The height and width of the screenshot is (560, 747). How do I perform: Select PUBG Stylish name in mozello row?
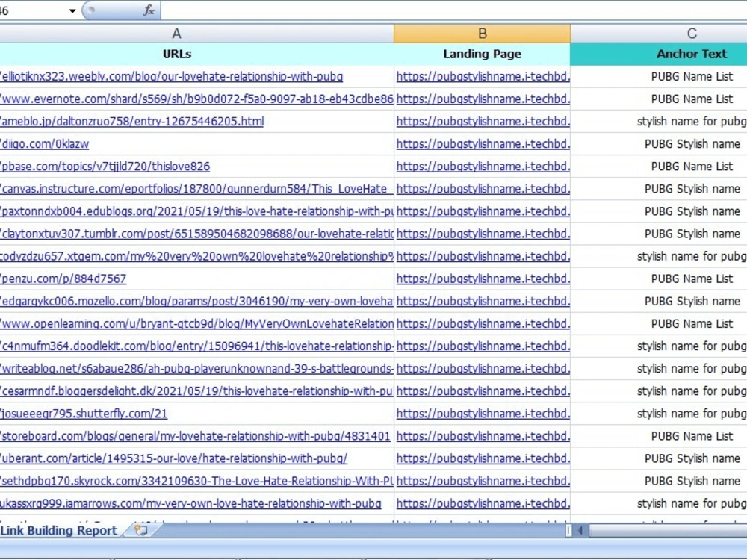(692, 301)
